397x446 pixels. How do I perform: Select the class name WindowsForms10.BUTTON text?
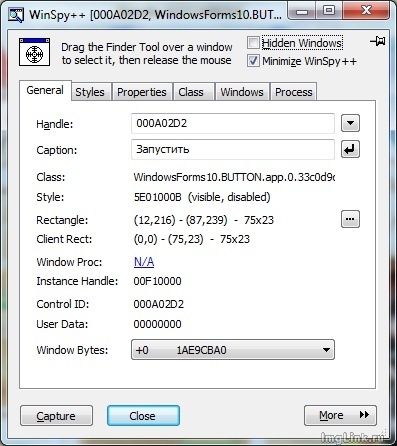[234, 177]
